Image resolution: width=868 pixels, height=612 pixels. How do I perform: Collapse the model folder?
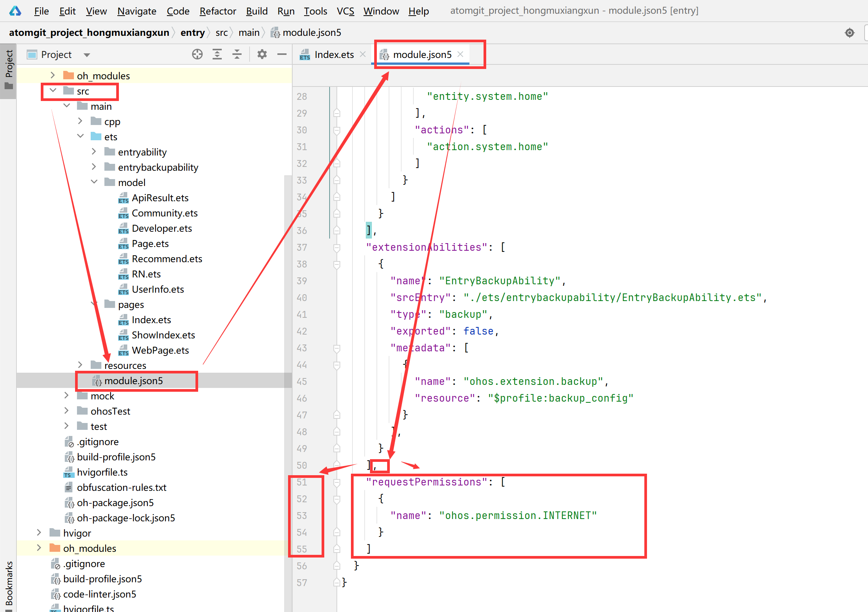click(94, 182)
